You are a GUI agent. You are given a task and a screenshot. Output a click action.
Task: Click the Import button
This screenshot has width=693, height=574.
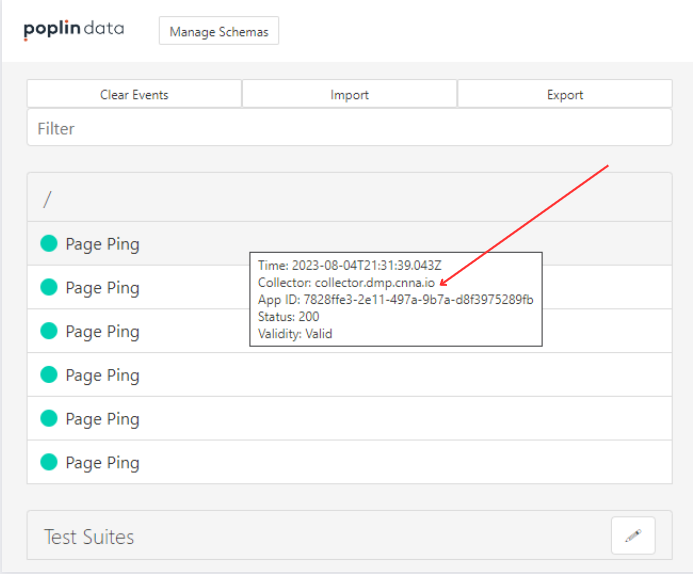[349, 94]
